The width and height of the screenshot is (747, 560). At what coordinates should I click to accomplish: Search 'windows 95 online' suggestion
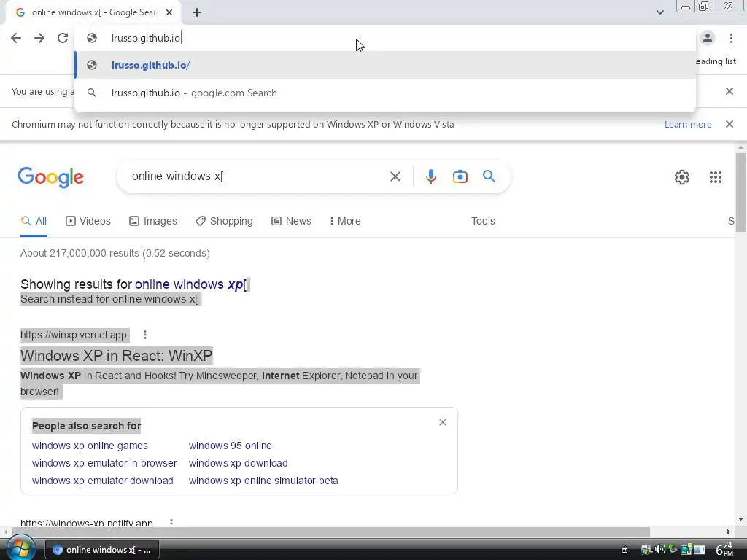tap(230, 446)
